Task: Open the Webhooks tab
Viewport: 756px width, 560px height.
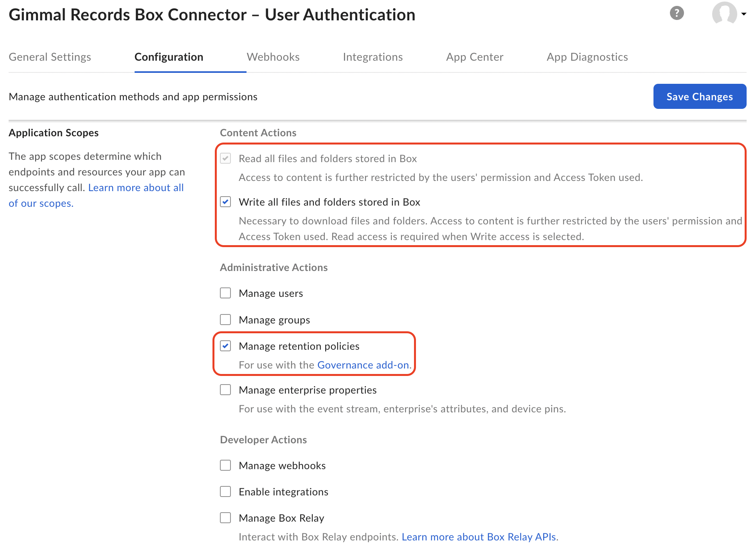Action: tap(273, 57)
